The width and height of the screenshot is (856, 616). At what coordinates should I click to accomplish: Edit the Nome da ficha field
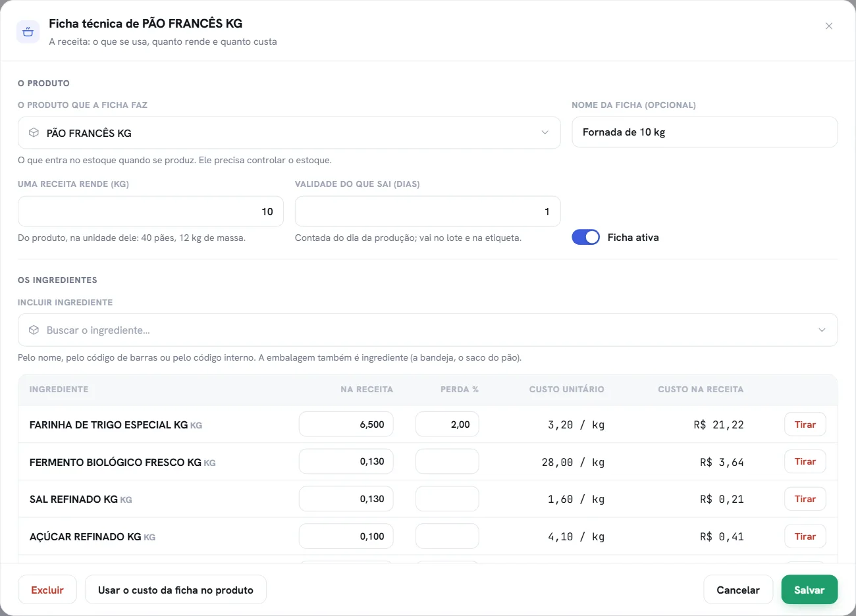click(x=705, y=132)
